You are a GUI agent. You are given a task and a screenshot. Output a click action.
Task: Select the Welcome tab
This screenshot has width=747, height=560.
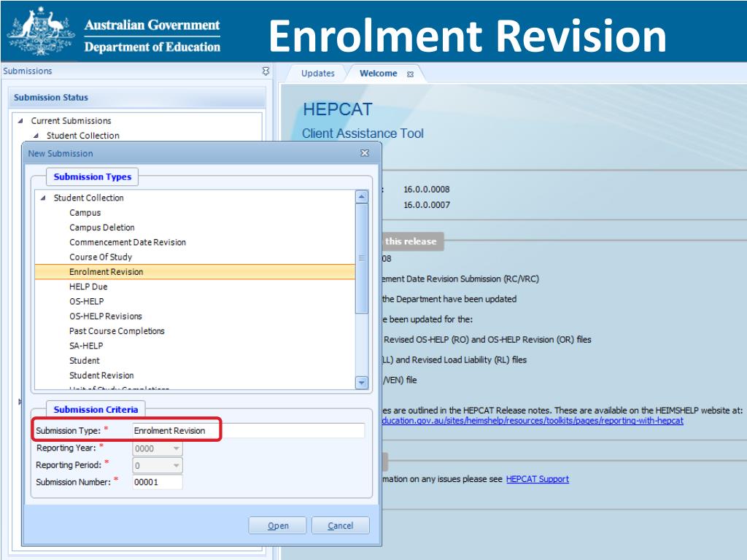pyautogui.click(x=379, y=74)
